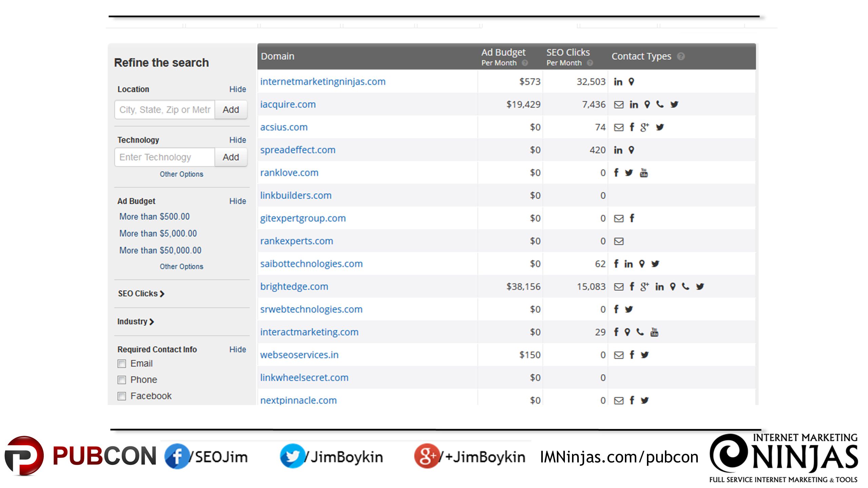
Task: Click Google Plus icon in acsius.com row
Action: pos(645,127)
